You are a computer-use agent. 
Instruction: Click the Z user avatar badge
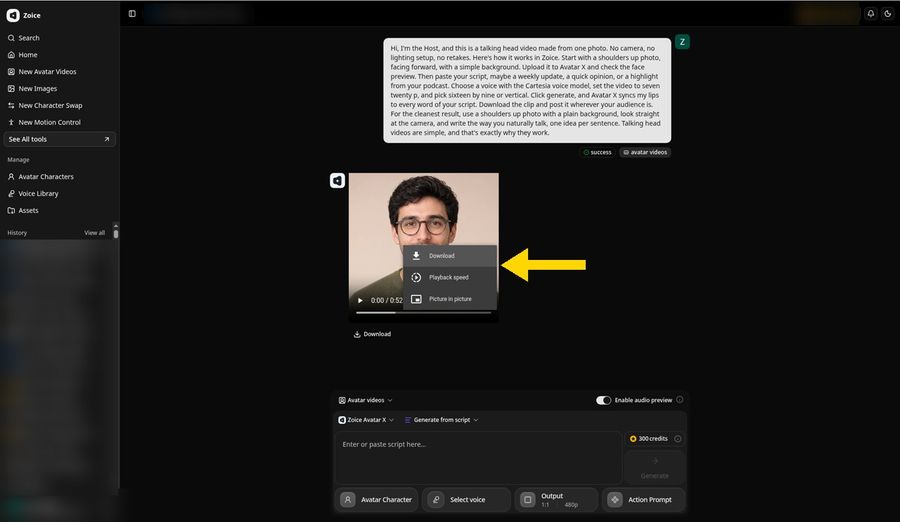click(x=682, y=41)
